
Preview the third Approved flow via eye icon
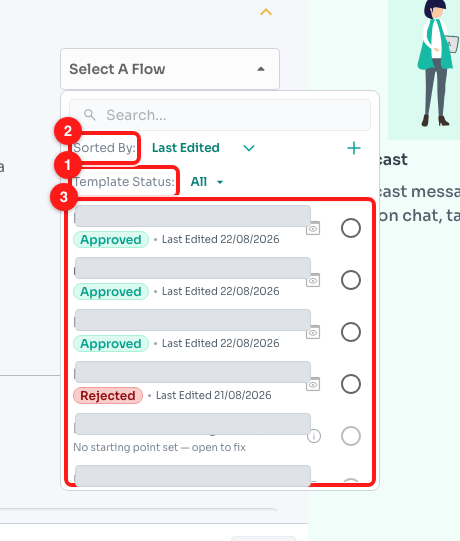313,332
